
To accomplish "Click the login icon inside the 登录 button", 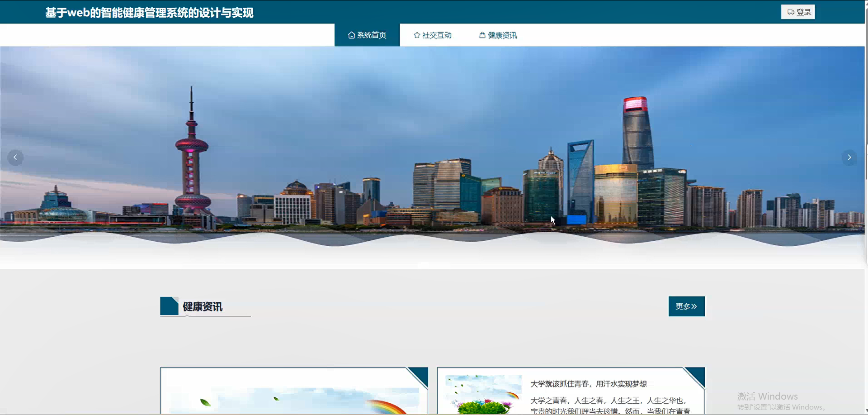I will (791, 12).
